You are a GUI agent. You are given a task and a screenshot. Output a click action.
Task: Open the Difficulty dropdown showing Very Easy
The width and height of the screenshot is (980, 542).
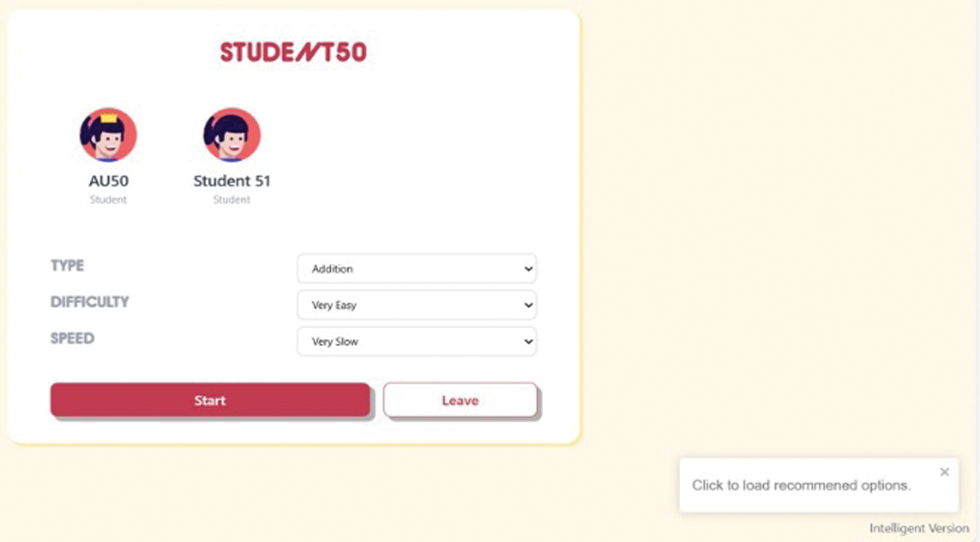coord(416,305)
